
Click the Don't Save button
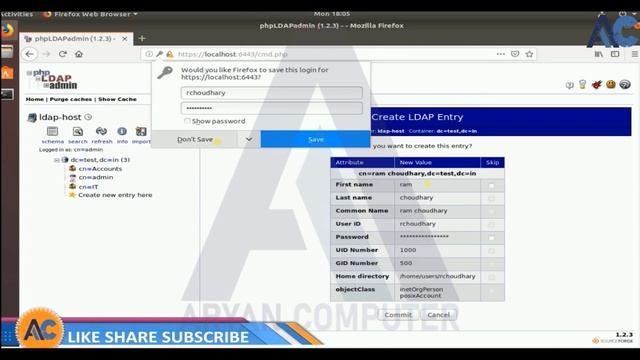(x=195, y=139)
